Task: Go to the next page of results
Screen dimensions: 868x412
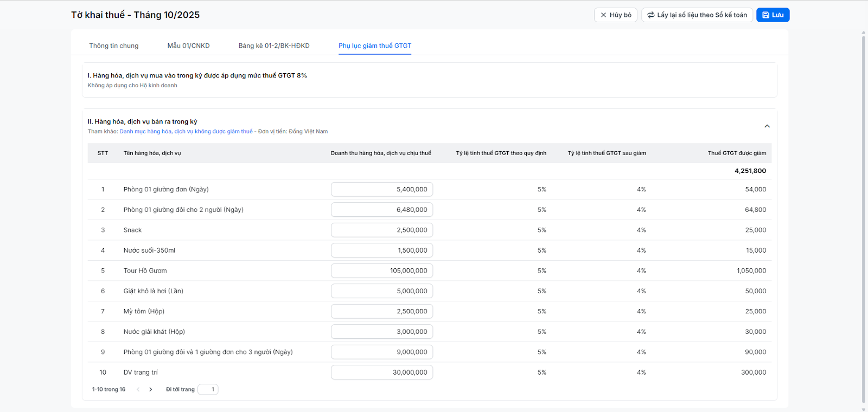Action: click(x=151, y=389)
